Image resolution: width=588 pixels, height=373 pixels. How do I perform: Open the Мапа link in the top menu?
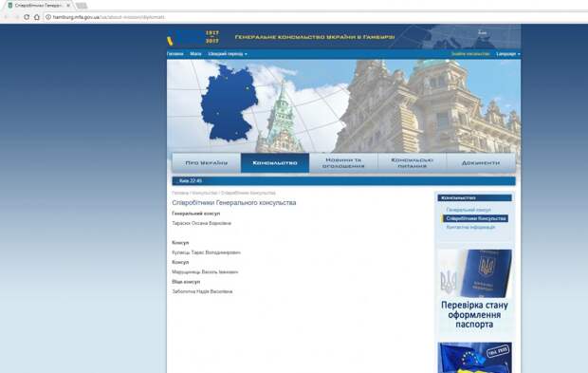tap(195, 54)
